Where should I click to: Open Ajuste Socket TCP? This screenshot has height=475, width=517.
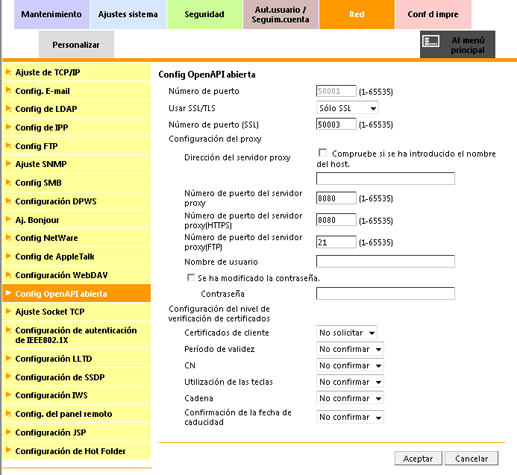[x=77, y=312]
